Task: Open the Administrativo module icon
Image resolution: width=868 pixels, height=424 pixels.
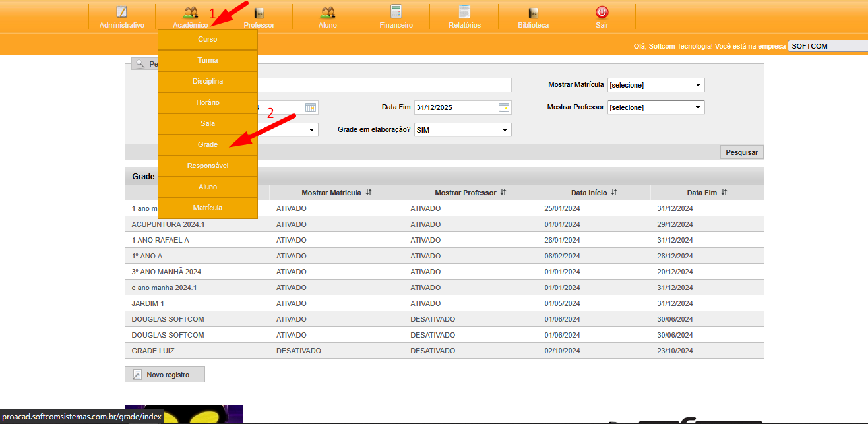Action: pyautogui.click(x=121, y=12)
